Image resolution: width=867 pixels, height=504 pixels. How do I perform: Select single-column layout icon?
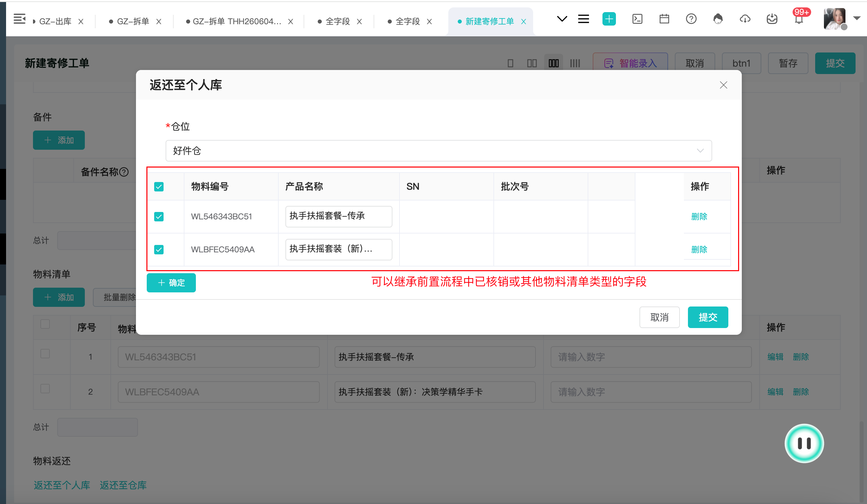pyautogui.click(x=510, y=63)
